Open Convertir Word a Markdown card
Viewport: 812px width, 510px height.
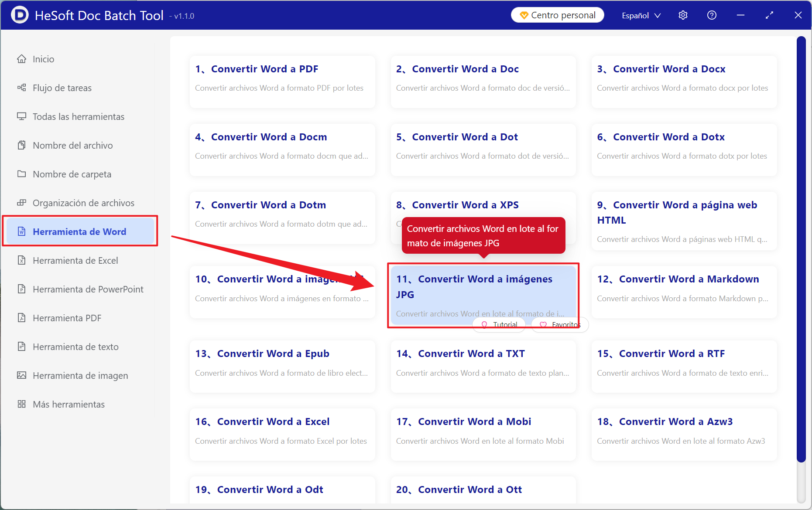684,292
